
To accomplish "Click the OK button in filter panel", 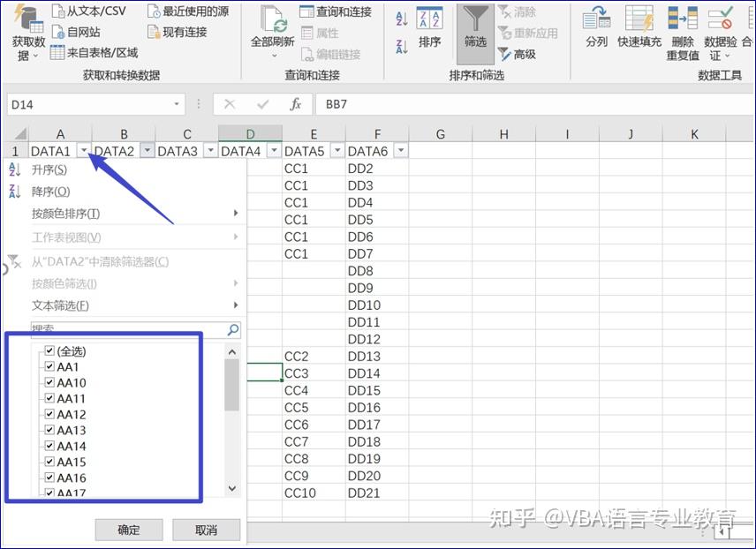I will pos(129,530).
